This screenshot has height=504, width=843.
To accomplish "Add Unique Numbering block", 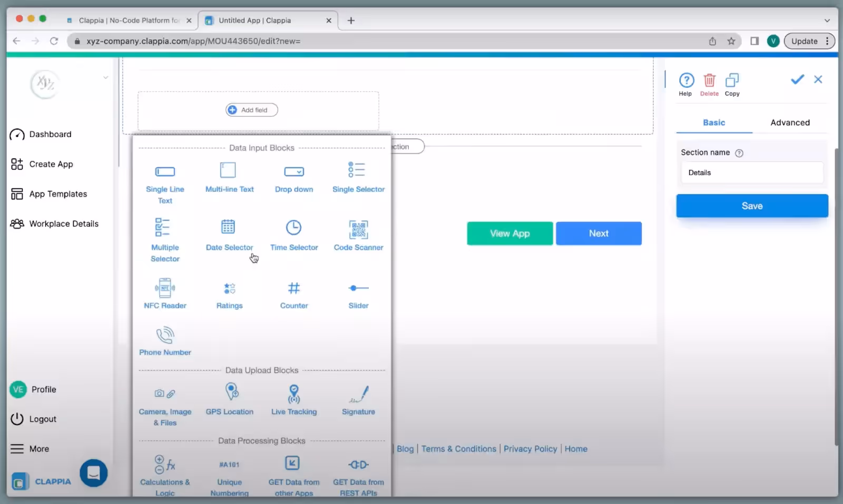I will (229, 478).
